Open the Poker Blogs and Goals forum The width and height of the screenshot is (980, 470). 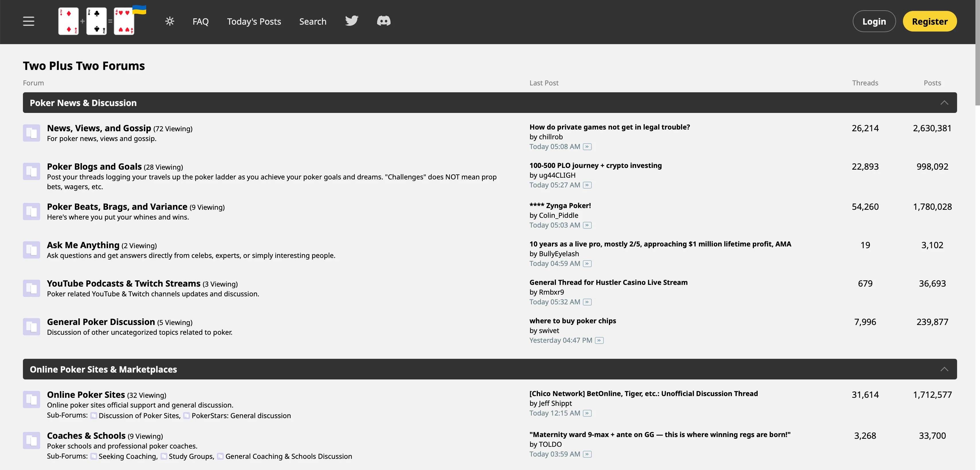94,167
